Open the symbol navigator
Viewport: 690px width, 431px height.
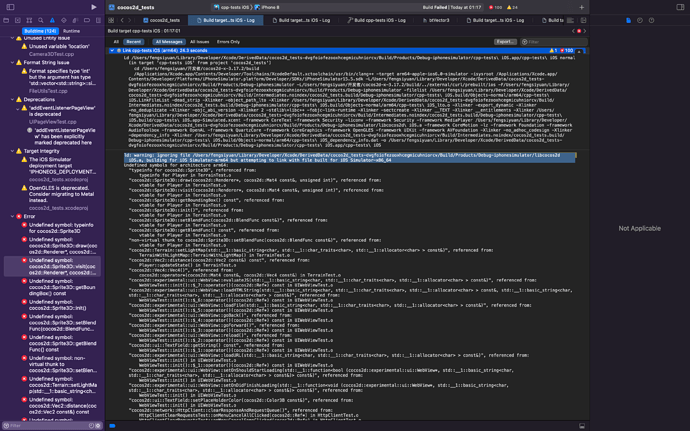tap(29, 20)
